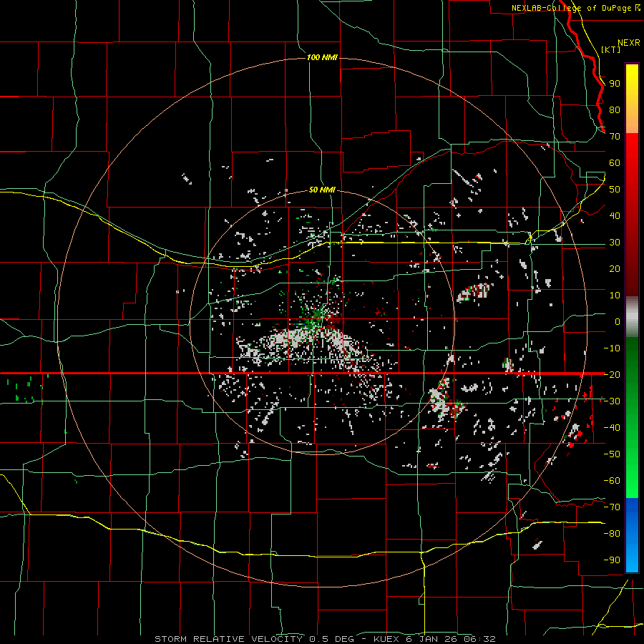Select the -70 value on the velocity scale
This screenshot has height=644, width=644.
(x=612, y=507)
